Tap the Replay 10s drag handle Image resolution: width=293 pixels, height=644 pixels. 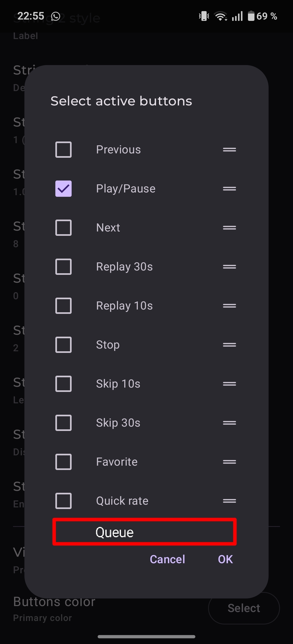coord(229,306)
